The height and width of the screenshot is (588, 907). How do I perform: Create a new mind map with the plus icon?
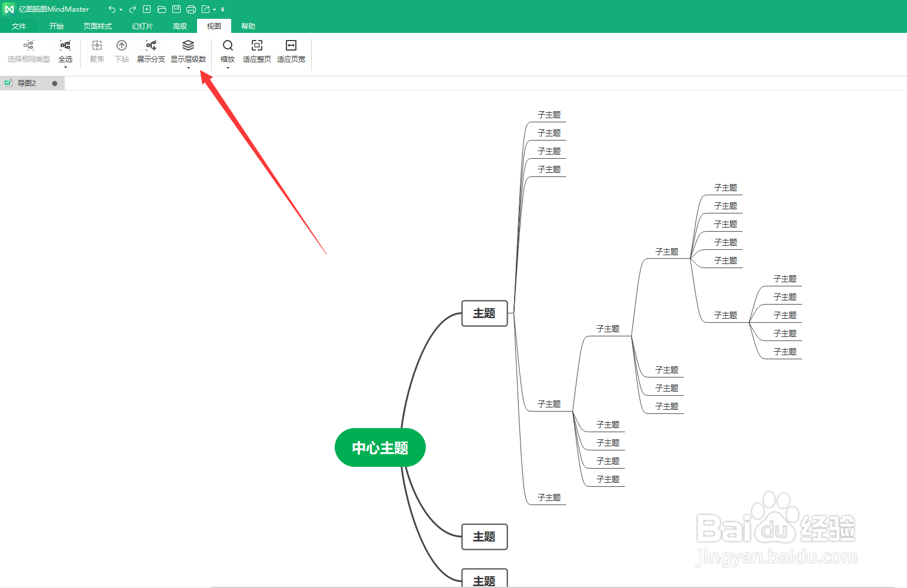pyautogui.click(x=147, y=9)
